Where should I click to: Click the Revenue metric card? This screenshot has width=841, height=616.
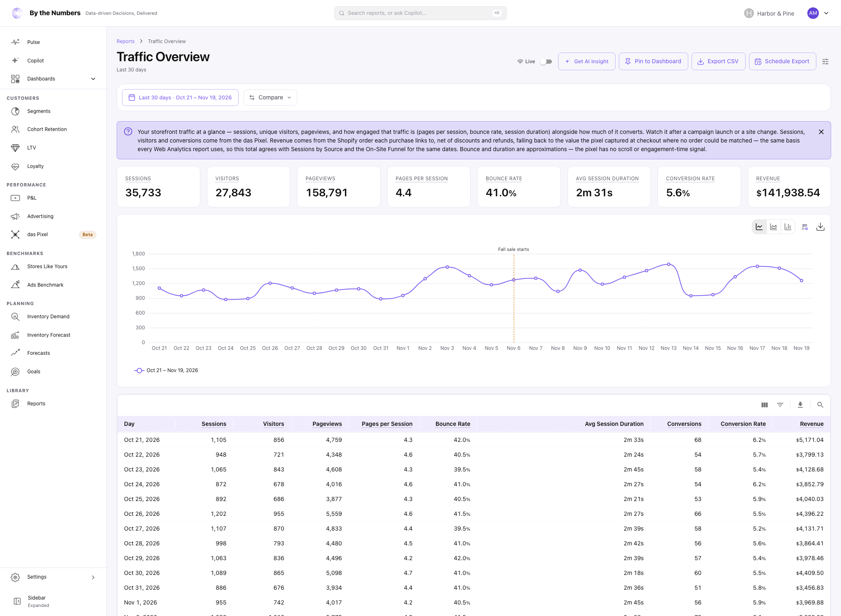point(789,187)
